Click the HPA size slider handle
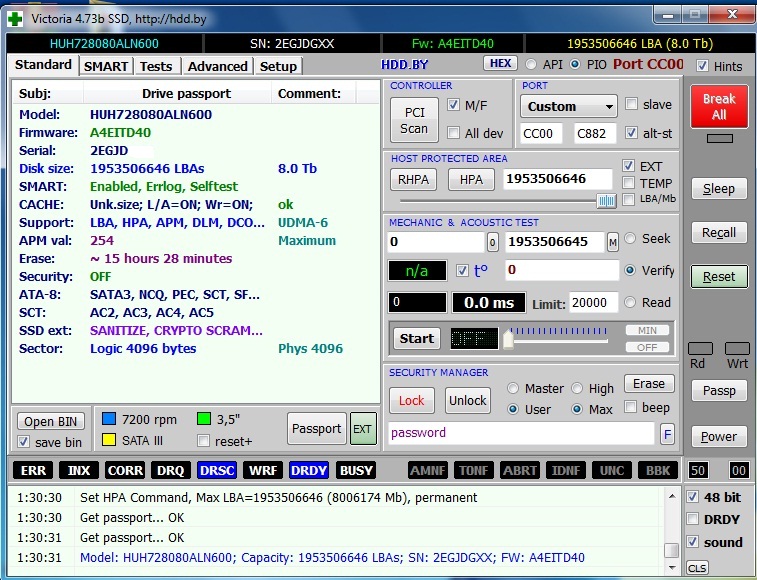 coord(606,200)
